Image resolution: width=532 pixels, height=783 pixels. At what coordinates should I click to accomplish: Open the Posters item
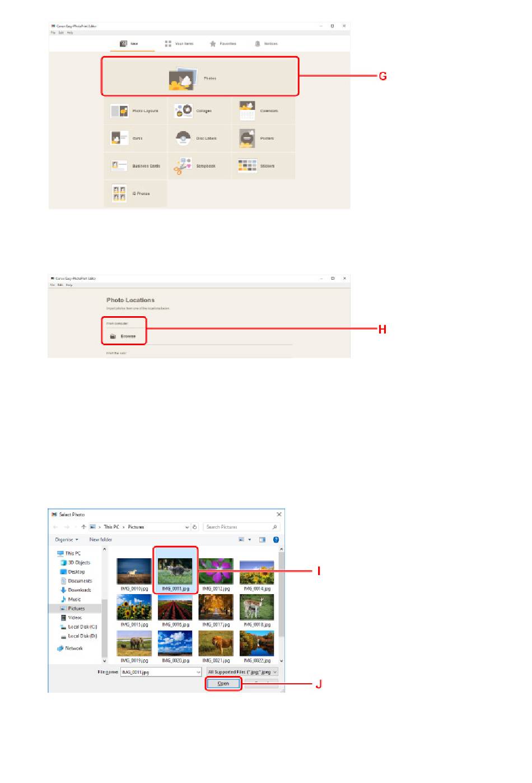click(263, 138)
